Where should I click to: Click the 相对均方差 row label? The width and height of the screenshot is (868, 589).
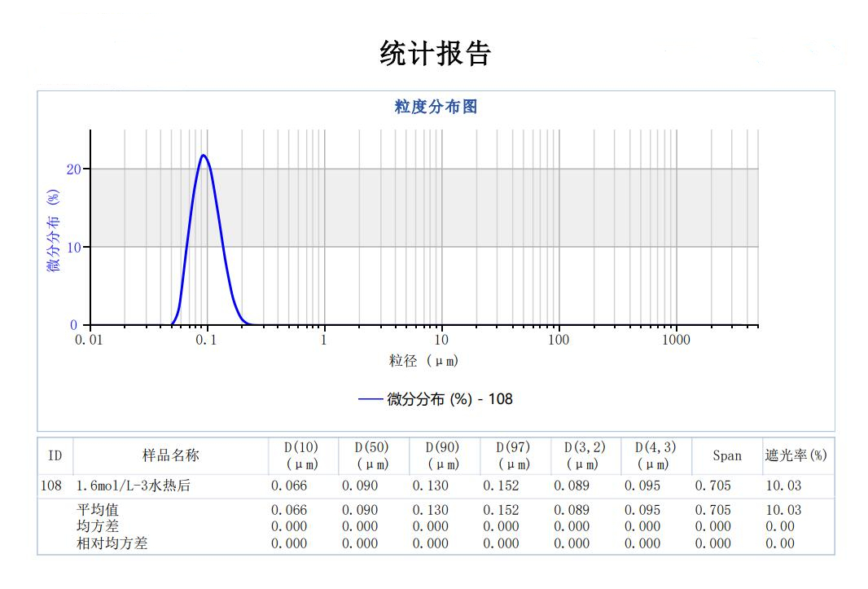112,543
